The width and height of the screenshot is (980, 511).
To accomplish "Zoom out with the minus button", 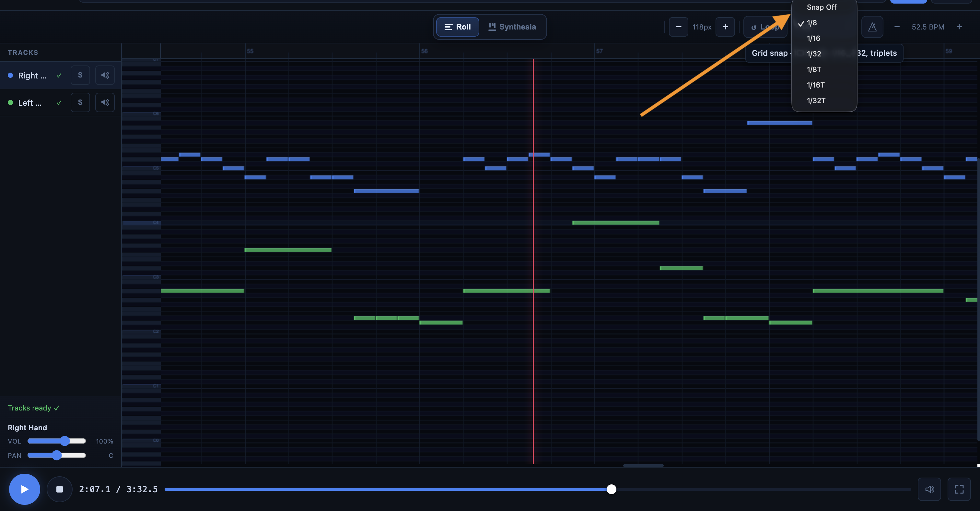I will pyautogui.click(x=678, y=27).
